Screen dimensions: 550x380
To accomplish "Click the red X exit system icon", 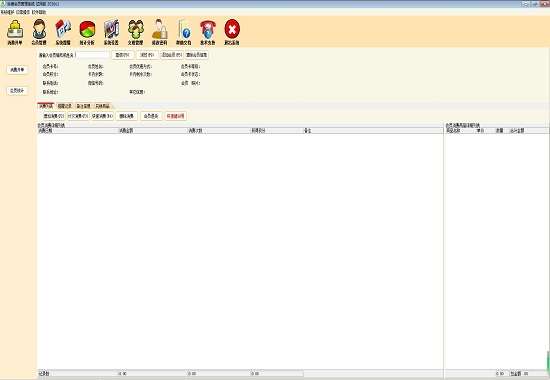I will 232,32.
